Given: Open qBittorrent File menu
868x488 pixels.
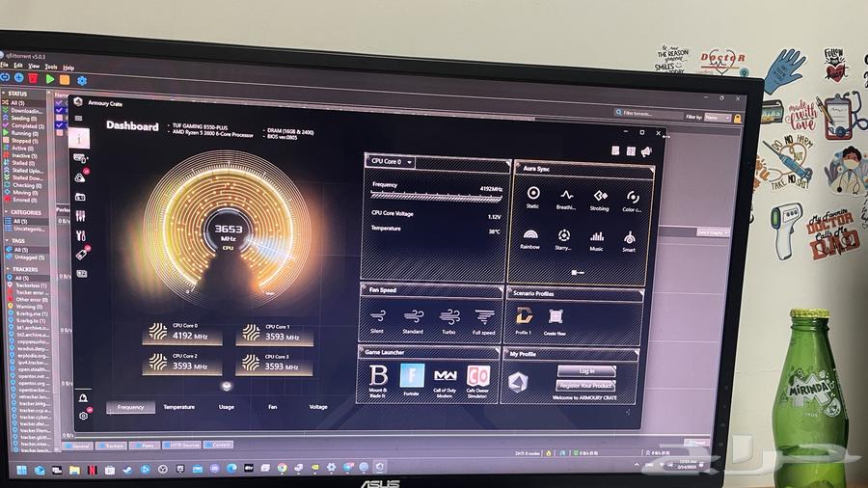Looking at the screenshot, I should click(5, 66).
